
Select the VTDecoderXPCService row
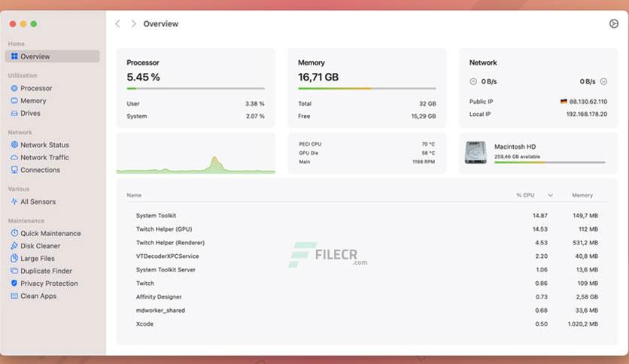tap(366, 256)
